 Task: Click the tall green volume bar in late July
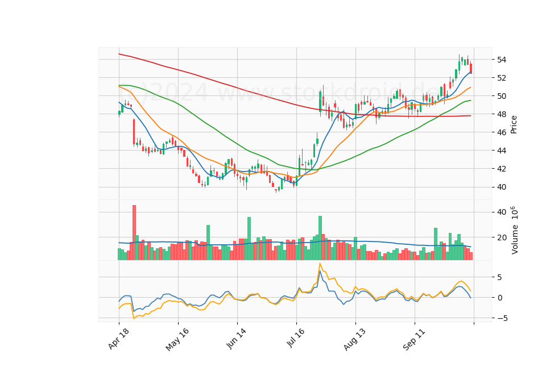pyautogui.click(x=320, y=238)
